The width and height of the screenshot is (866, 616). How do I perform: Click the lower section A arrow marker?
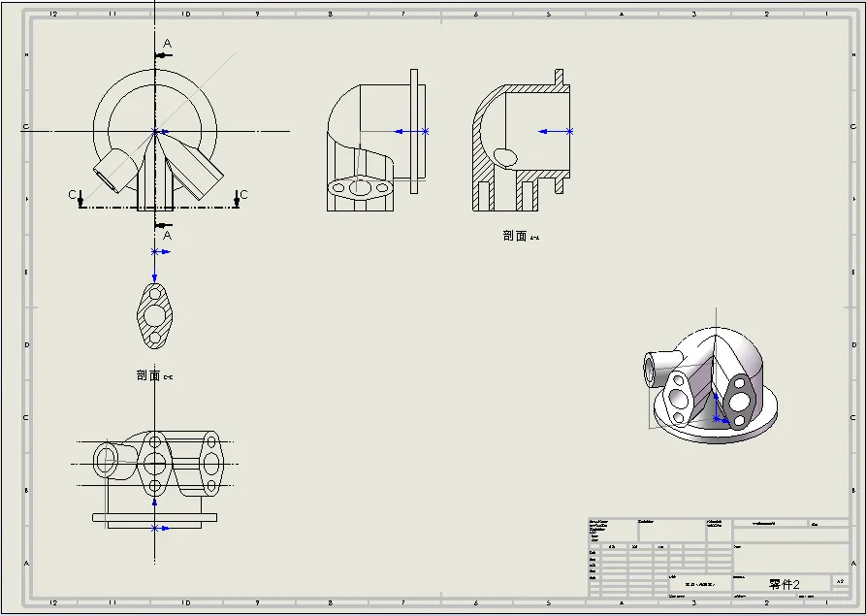pos(163,225)
